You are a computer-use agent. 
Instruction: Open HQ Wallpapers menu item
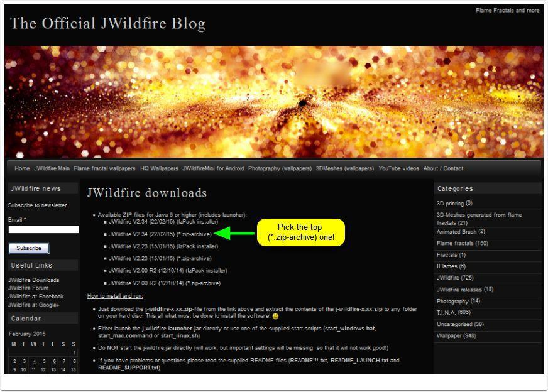(159, 168)
